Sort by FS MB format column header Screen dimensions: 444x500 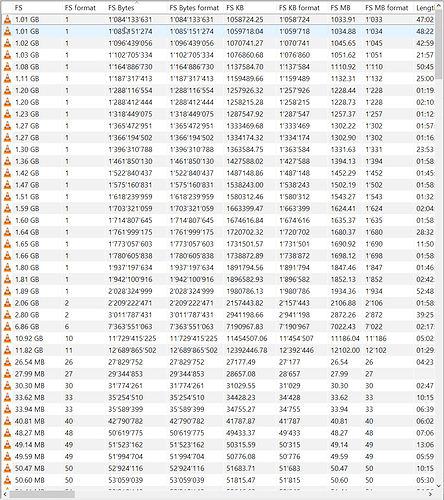(388, 7)
